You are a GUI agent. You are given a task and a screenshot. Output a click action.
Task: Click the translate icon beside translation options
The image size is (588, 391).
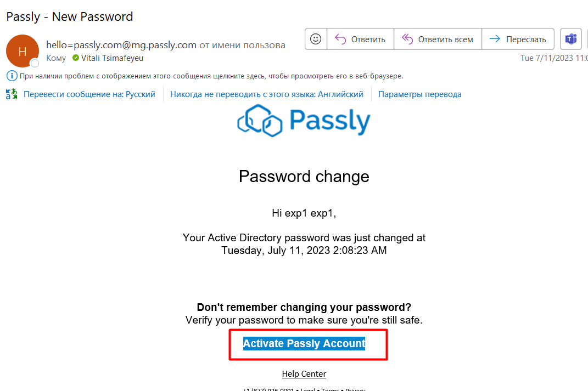[12, 94]
